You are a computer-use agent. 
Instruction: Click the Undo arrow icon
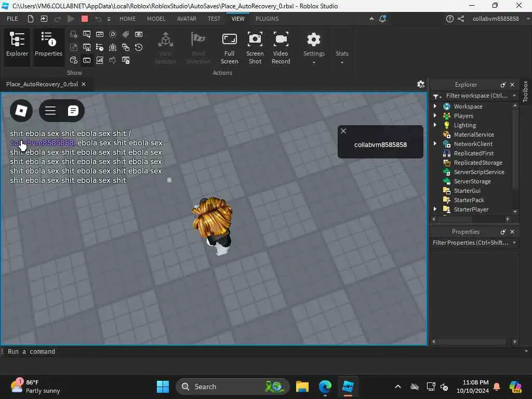pyautogui.click(x=98, y=19)
